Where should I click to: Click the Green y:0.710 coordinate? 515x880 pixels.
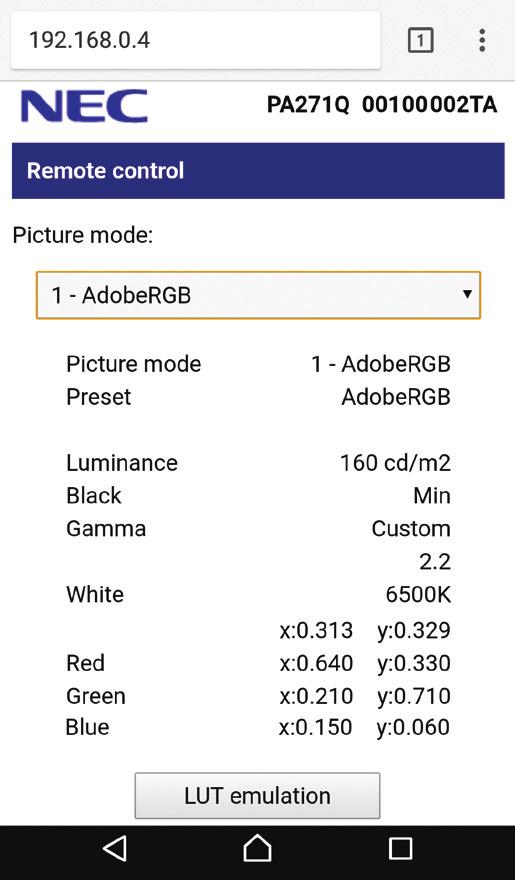point(414,696)
